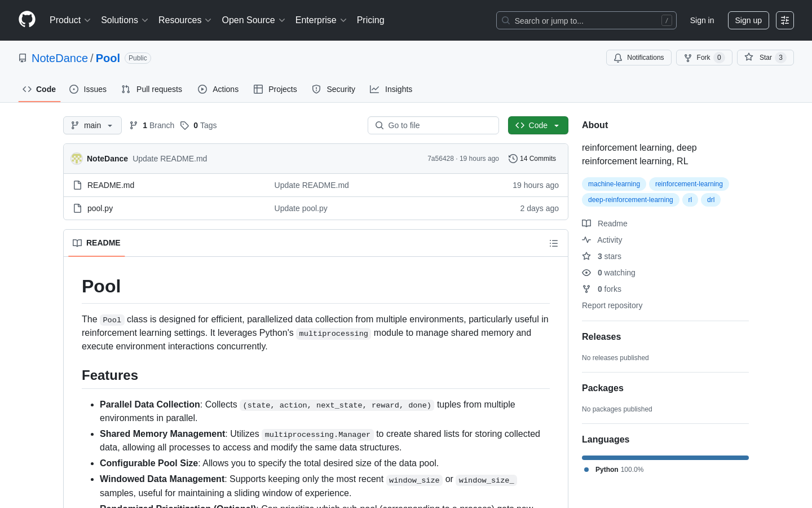Screen dimensions: 812x508
Task: Open commit hash 7a56428
Action: [x=440, y=159]
